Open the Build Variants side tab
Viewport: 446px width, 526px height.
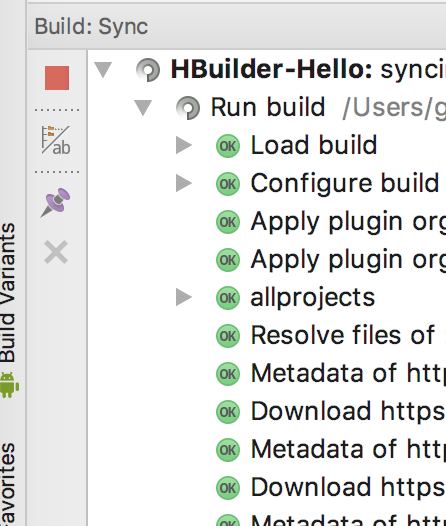[x=8, y=310]
